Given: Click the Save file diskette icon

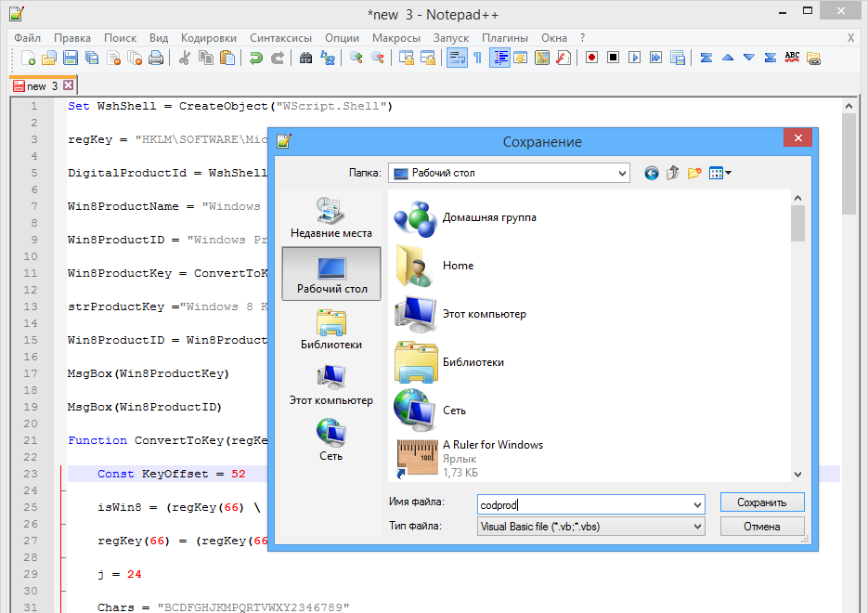Looking at the screenshot, I should click(x=71, y=58).
